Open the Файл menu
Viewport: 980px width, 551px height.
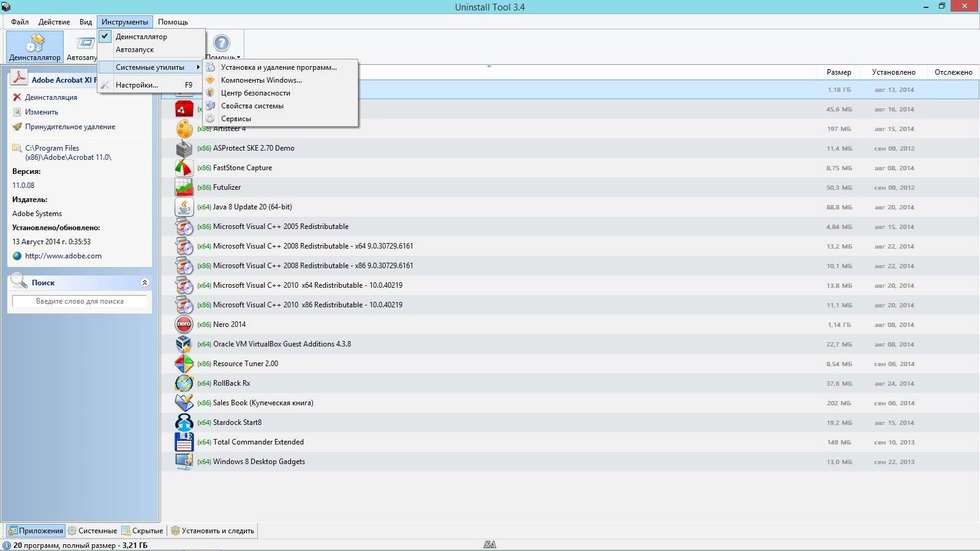(20, 22)
